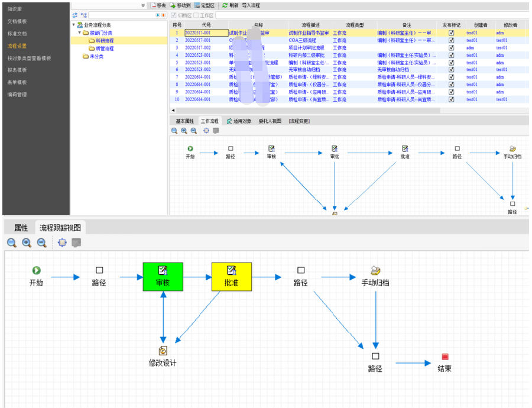Collapse the 按部门分类 tree folder
The height and width of the screenshot is (408, 532).
pos(80,33)
